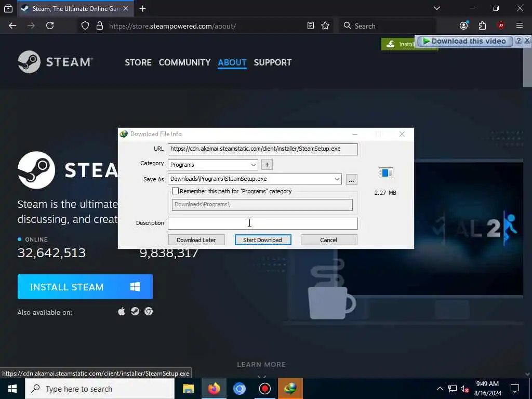Image resolution: width=532 pixels, height=399 pixels.
Task: Click the Internet Download Manager taskbar icon
Action: click(x=290, y=389)
